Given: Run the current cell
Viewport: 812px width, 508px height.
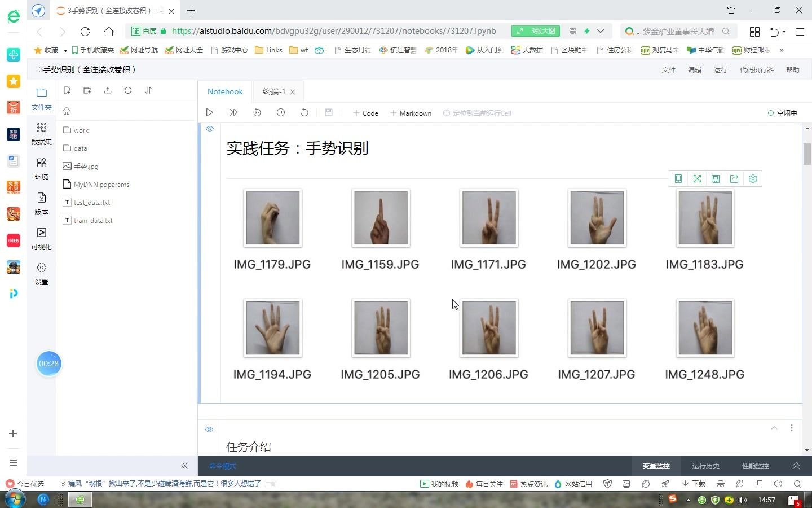Looking at the screenshot, I should tap(209, 113).
